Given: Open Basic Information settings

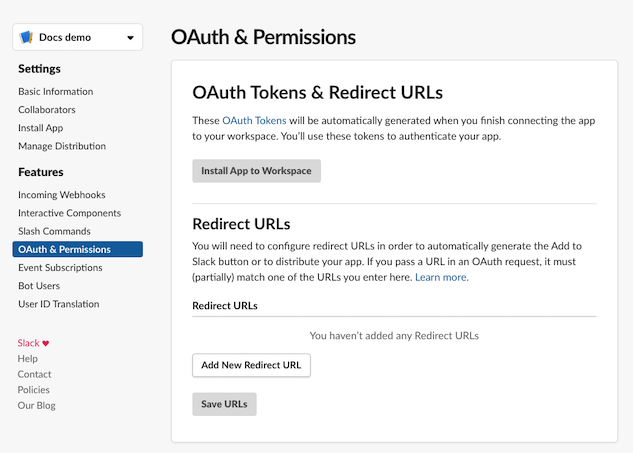Looking at the screenshot, I should pyautogui.click(x=56, y=92).
